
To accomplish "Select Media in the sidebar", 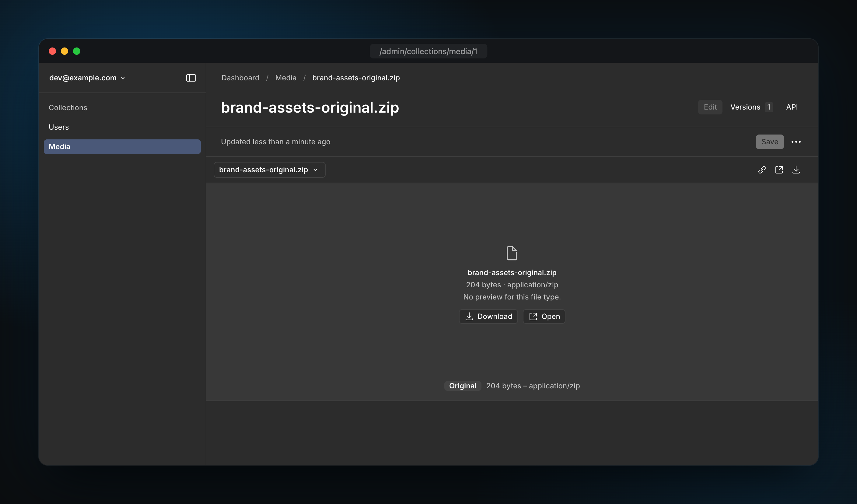I will (122, 147).
